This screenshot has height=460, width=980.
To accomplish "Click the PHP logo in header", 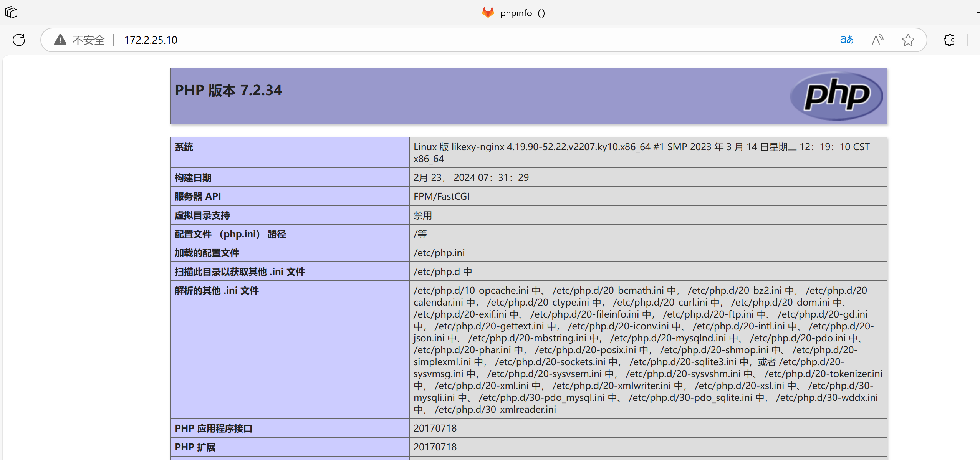I will 836,96.
